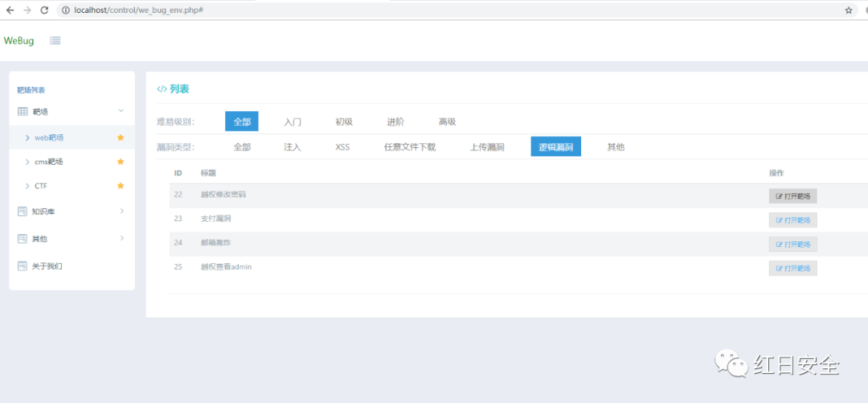Open target for 越权修改密码 row

pyautogui.click(x=792, y=196)
